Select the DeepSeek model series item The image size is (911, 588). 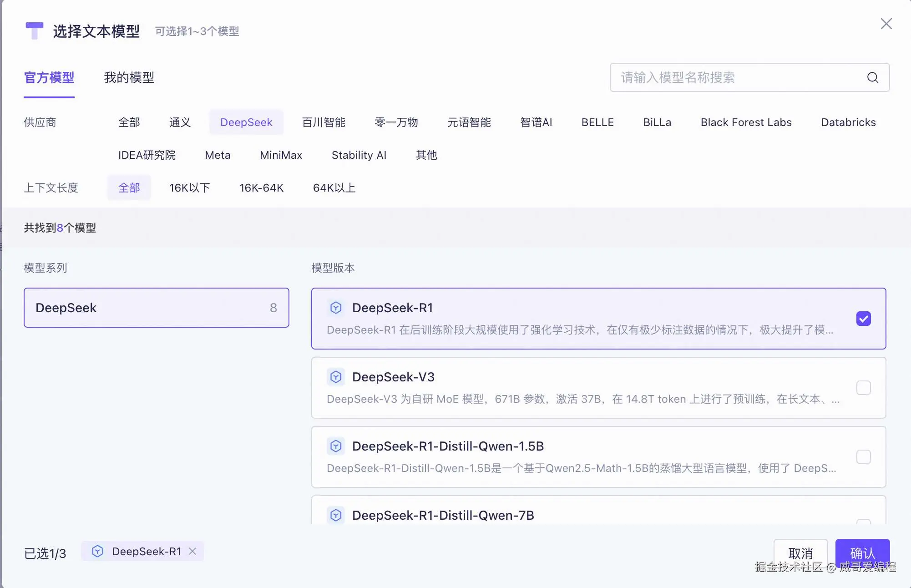[156, 308]
